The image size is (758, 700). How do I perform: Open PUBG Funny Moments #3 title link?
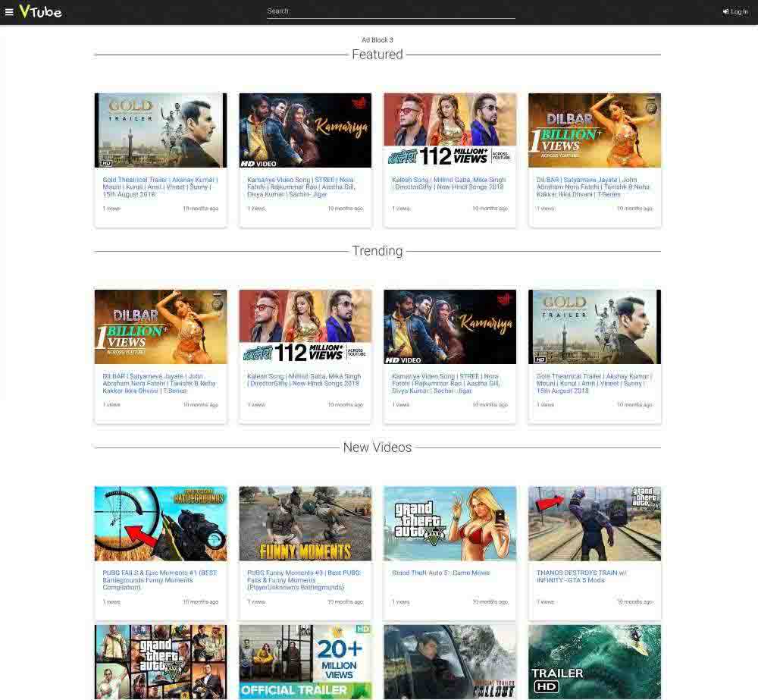pyautogui.click(x=304, y=580)
